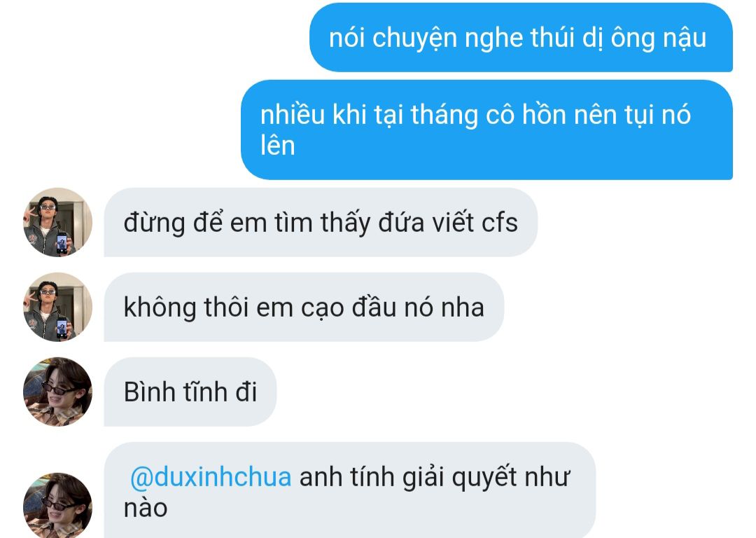Select grey bubble "đừng để em tìm thấy"
This screenshot has height=538, width=756.
tap(321, 222)
